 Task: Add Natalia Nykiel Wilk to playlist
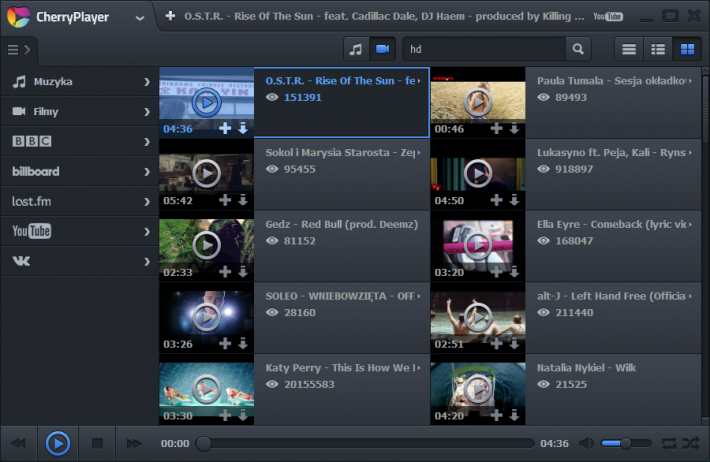[497, 415]
